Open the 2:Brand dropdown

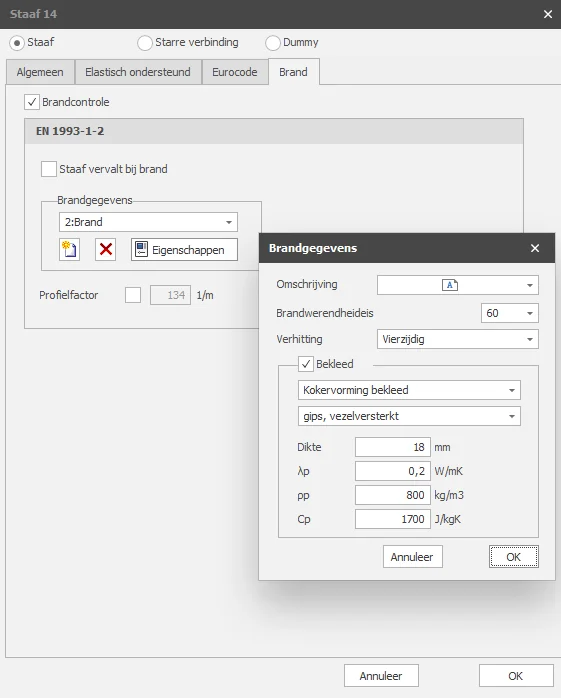[x=148, y=222]
